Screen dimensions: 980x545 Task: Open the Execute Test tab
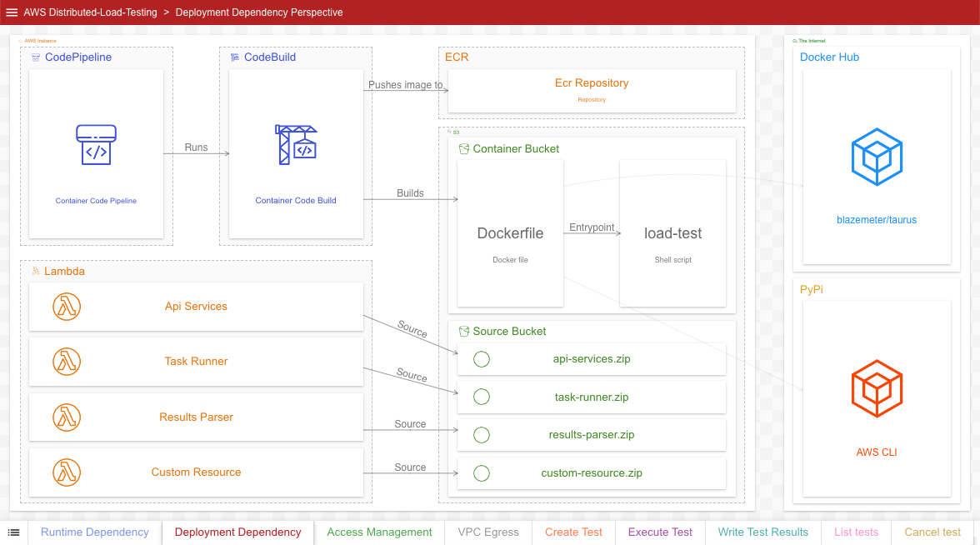tap(660, 532)
